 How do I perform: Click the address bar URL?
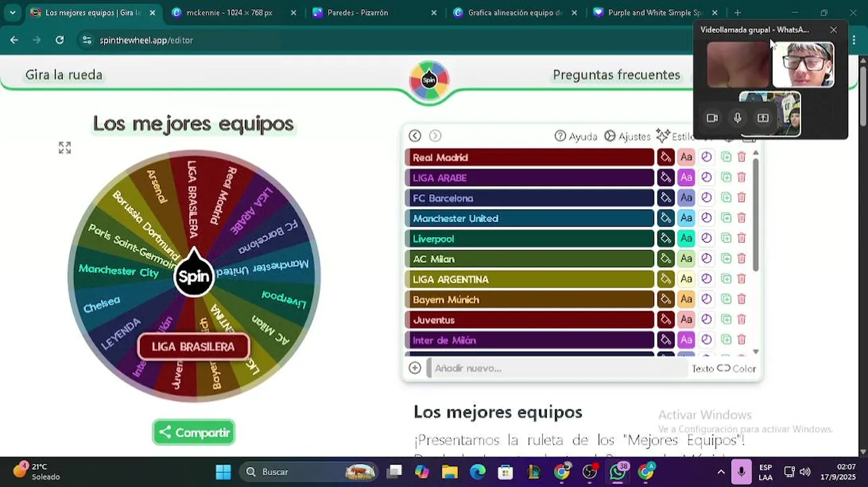coord(146,40)
